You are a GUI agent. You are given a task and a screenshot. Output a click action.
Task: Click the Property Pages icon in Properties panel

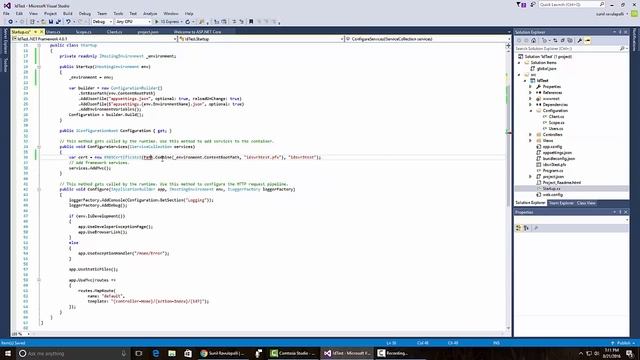pos(536,228)
